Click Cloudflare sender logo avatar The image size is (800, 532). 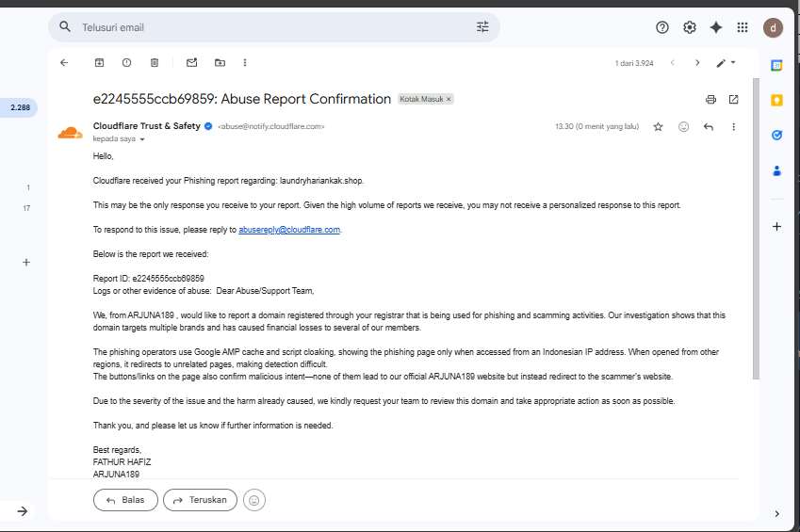pyautogui.click(x=70, y=133)
